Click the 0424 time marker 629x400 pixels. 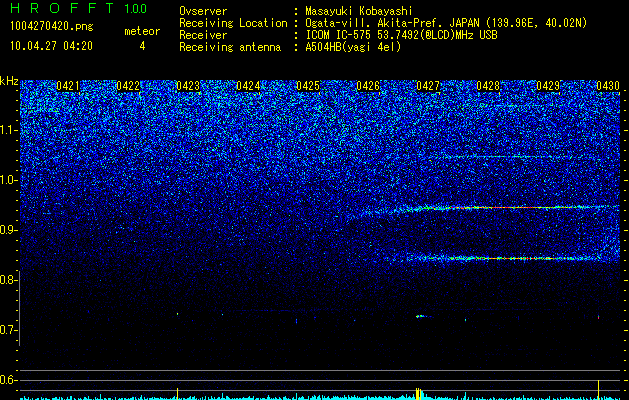pos(248,86)
